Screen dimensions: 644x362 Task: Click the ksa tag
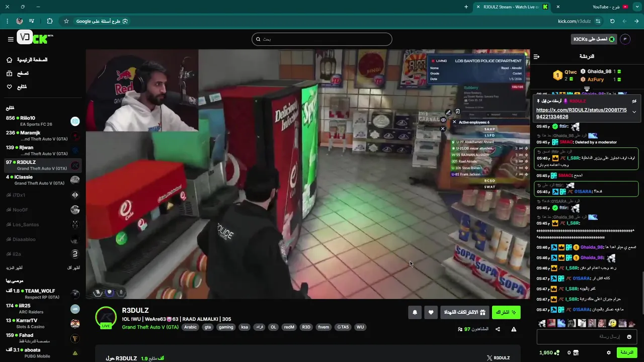point(245,327)
